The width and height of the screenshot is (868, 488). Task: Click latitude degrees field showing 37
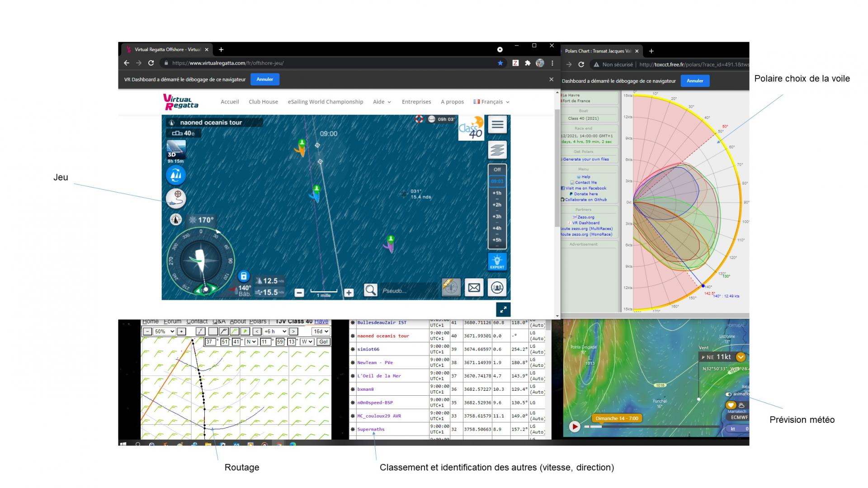[210, 342]
